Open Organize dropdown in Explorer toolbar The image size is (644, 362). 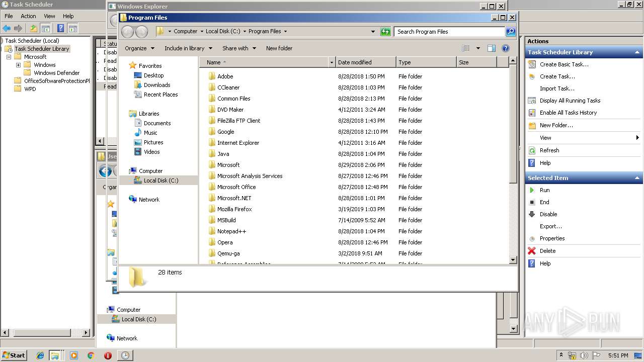(x=139, y=48)
